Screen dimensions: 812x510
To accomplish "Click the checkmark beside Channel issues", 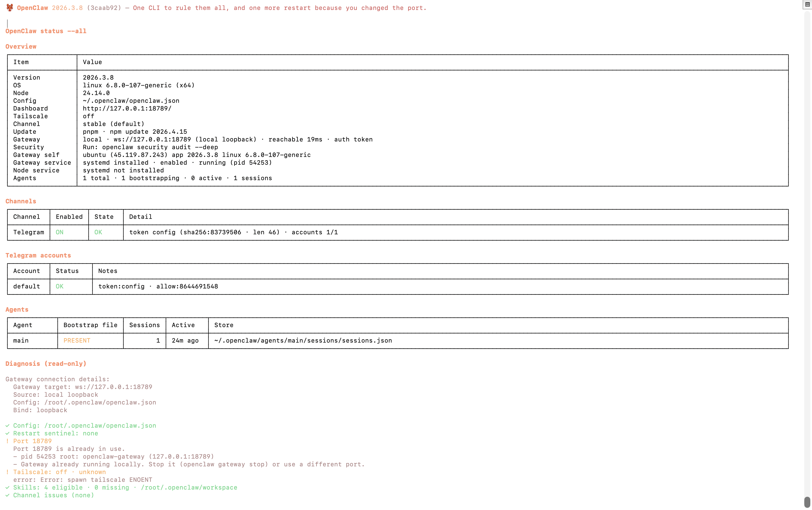I will 7,496.
